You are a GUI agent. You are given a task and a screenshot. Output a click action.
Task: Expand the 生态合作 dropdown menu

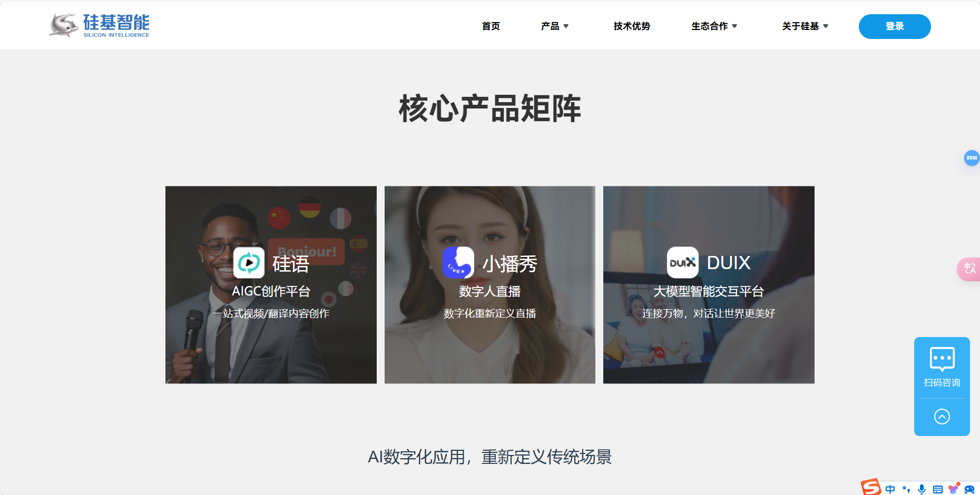click(x=714, y=26)
